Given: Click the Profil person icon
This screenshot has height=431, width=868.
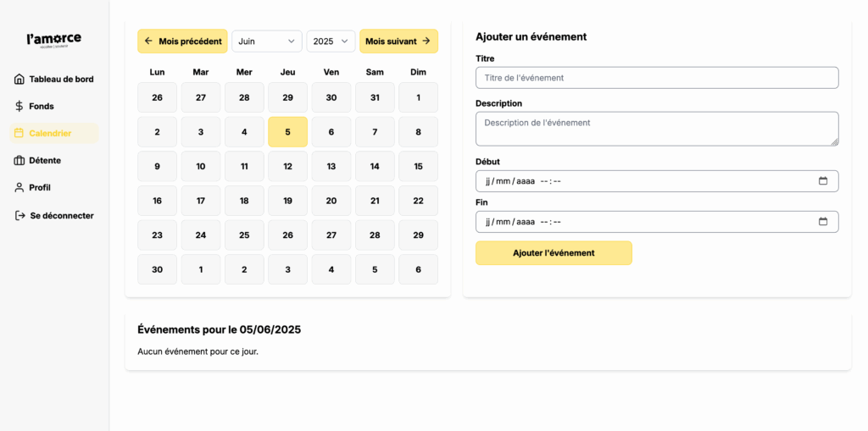Looking at the screenshot, I should (19, 187).
